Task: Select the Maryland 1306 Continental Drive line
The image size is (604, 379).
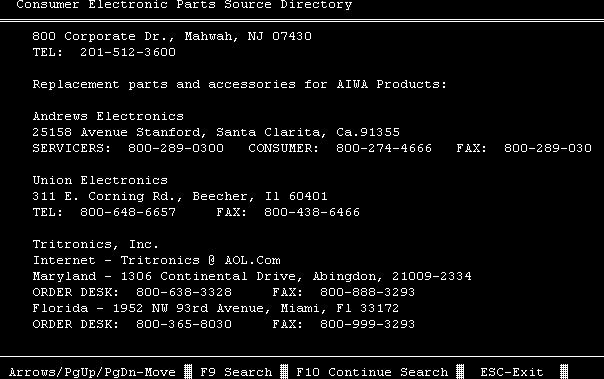Action: (x=252, y=276)
